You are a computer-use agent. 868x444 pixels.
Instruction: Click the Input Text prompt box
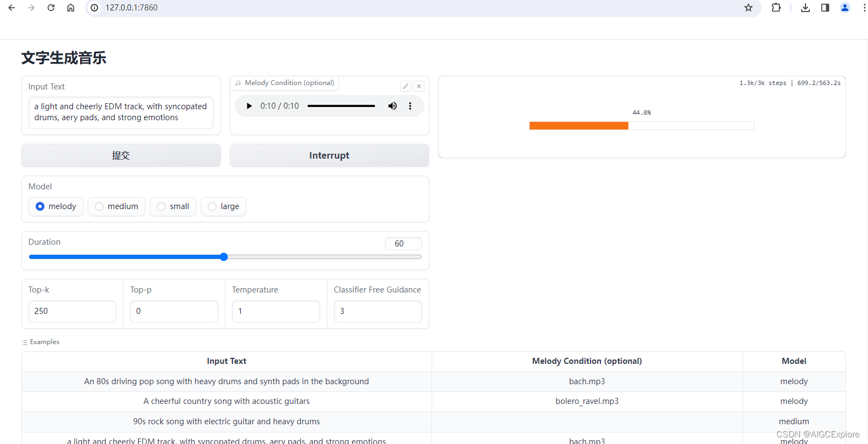coord(121,113)
